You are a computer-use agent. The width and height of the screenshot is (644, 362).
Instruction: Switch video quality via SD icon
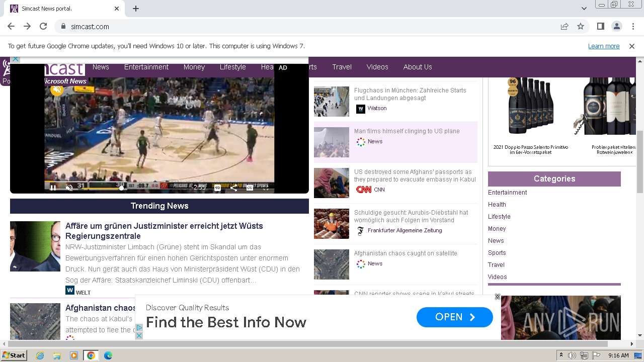(218, 188)
